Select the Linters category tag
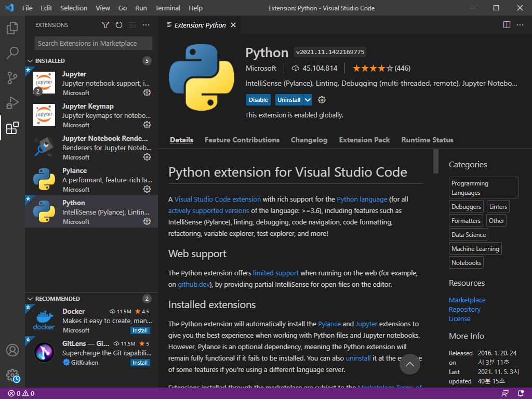Image resolution: width=532 pixels, height=399 pixels. click(498, 207)
